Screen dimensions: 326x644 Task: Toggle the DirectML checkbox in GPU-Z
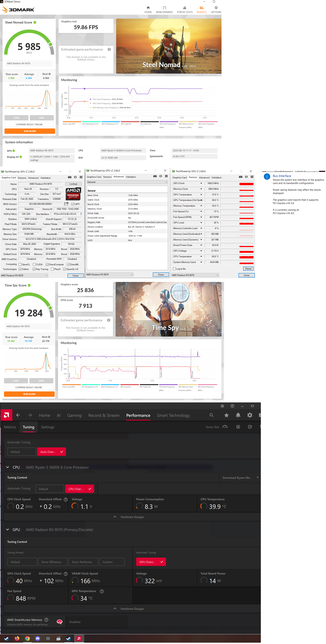tap(68, 264)
